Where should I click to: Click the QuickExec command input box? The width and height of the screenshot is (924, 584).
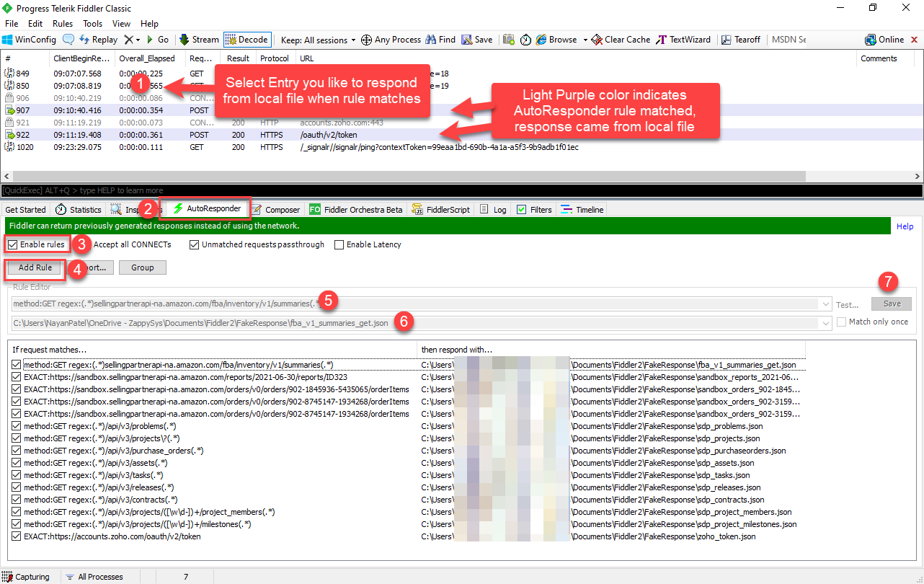click(461, 190)
